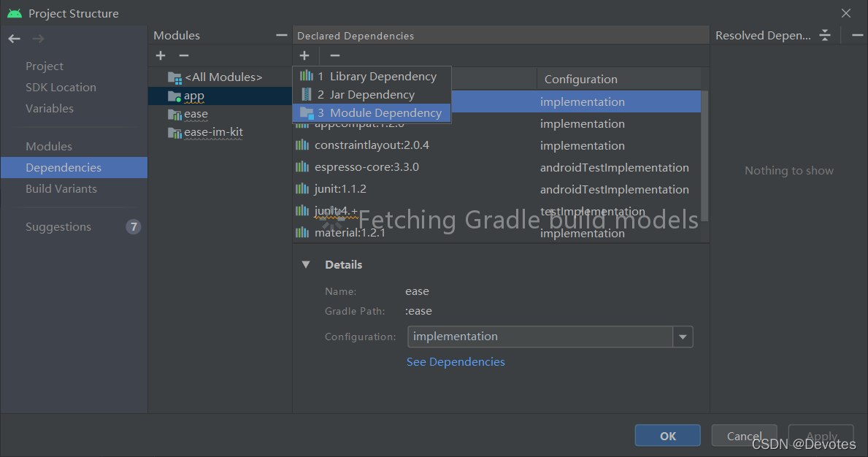
Task: Choose Library Dependency from popup
Action: coord(372,77)
